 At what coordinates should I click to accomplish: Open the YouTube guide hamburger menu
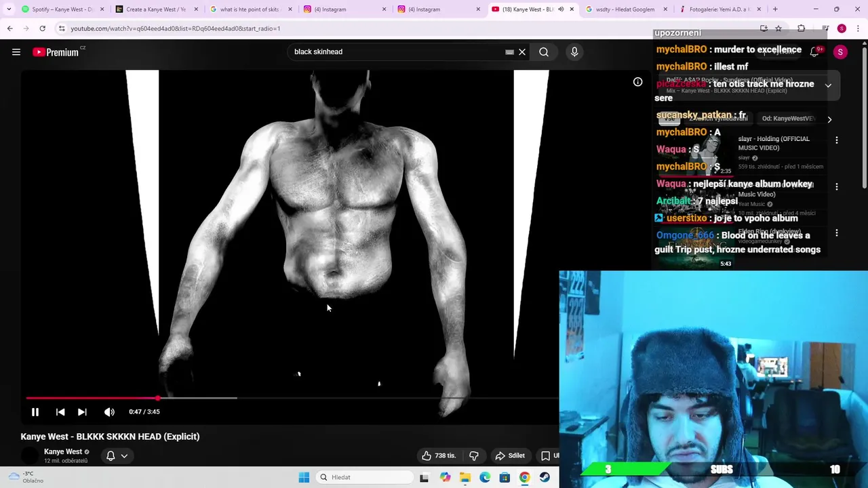tap(16, 52)
